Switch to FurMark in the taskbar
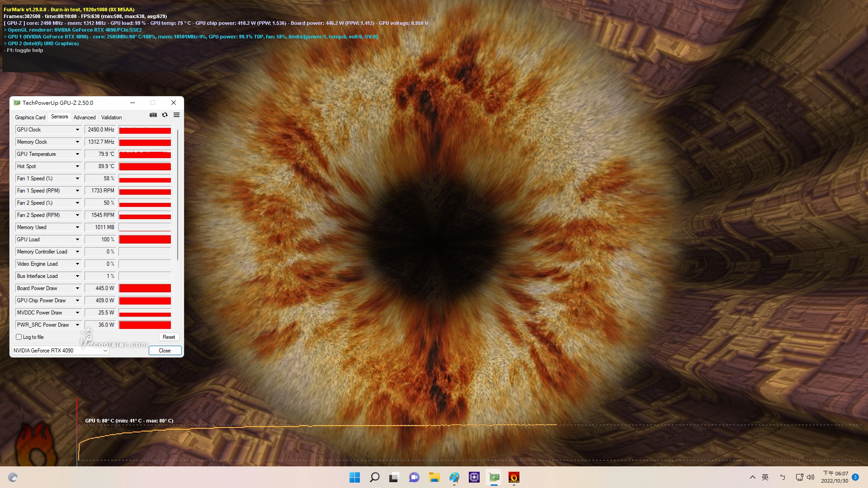 coord(514,477)
